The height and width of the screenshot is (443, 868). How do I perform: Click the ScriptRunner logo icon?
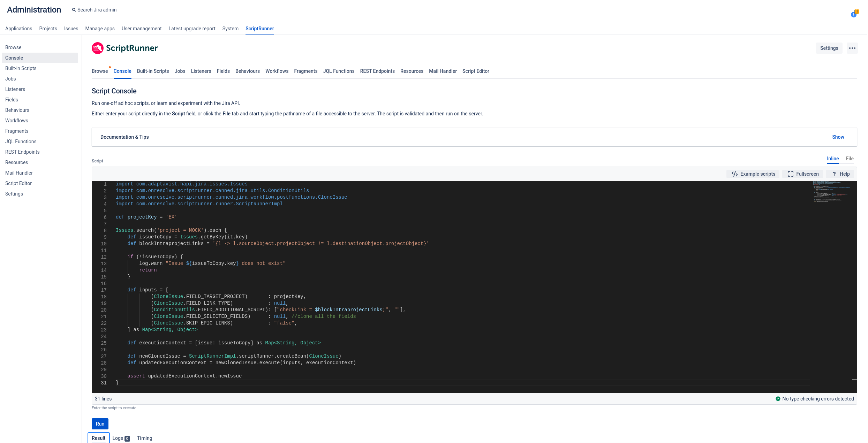(97, 48)
